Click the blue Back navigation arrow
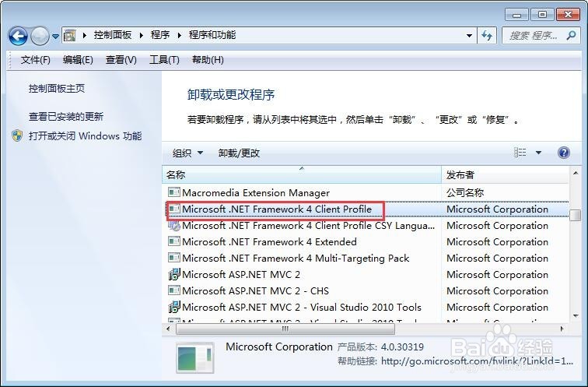This screenshot has height=387, width=588. [18, 36]
